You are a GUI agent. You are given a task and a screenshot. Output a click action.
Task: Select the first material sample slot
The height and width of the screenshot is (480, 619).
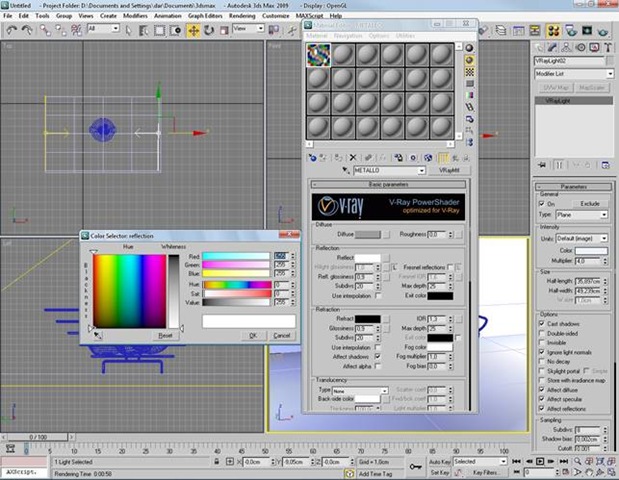318,53
